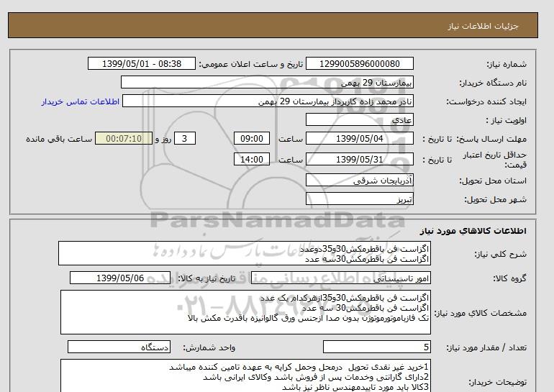Click the header title جزئیات اطلاعات نیاز
Image resolution: width=554 pixels, height=392 pixels.
point(483,26)
